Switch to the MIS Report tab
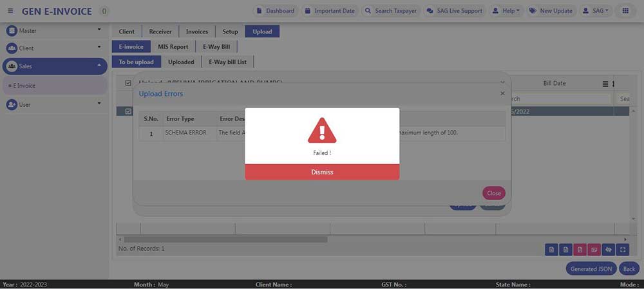This screenshot has width=644, height=289. 173,47
